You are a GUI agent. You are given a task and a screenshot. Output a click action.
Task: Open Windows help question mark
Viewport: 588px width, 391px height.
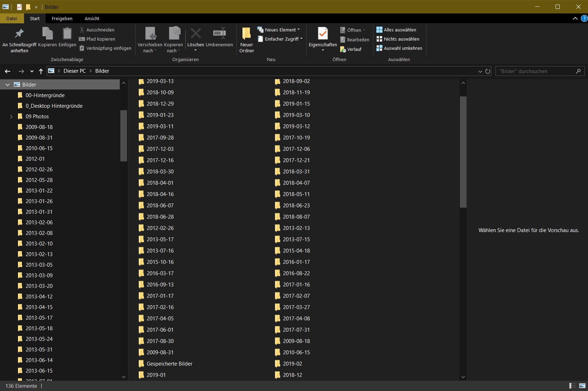point(584,18)
